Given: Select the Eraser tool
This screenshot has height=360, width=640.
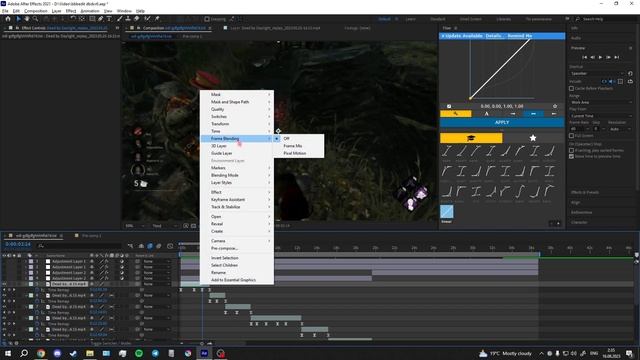Looking at the screenshot, I should coord(137,19).
